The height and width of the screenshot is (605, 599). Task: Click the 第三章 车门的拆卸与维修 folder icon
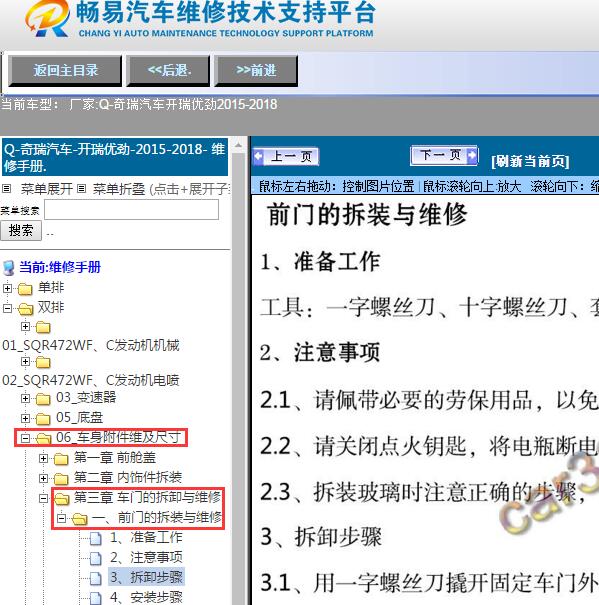(x=61, y=499)
